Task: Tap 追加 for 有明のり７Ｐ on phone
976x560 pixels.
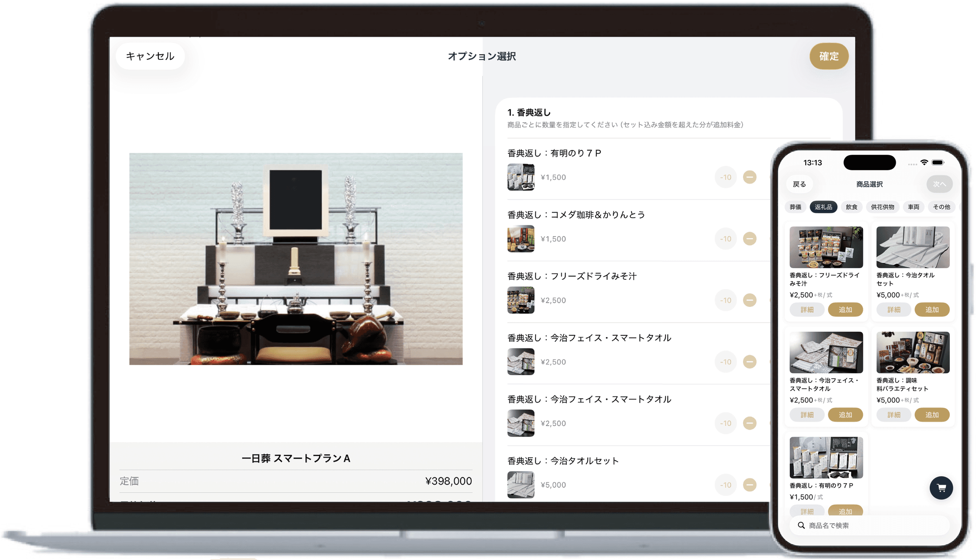Action: (846, 511)
